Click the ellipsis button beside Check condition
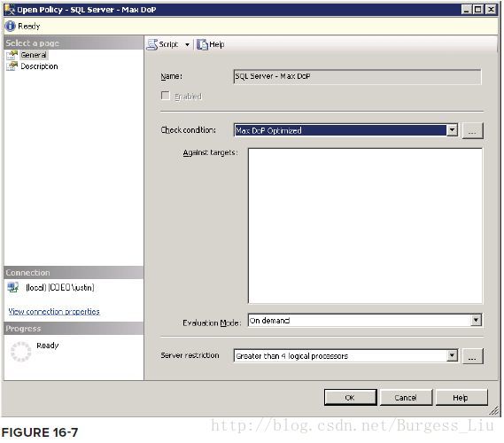Viewport: 504px width, 443px height. click(472, 130)
